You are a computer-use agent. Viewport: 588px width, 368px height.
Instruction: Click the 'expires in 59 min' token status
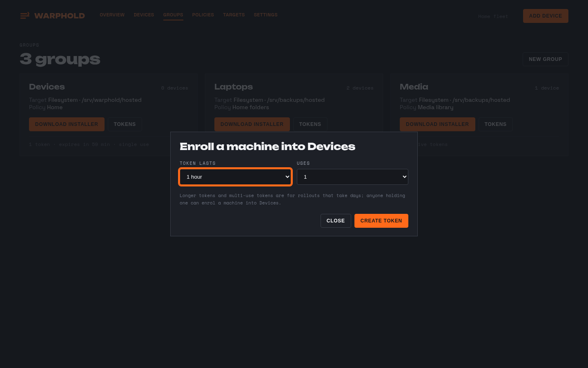(85, 144)
